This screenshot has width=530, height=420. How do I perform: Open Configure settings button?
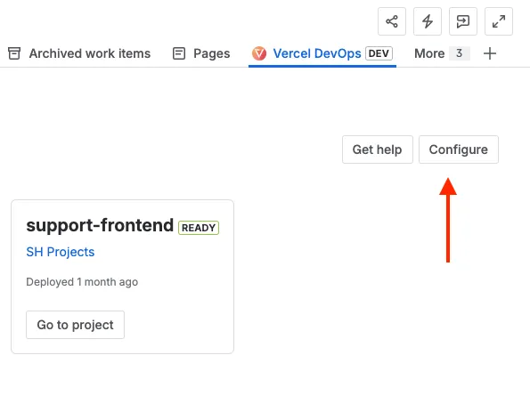coord(459,149)
